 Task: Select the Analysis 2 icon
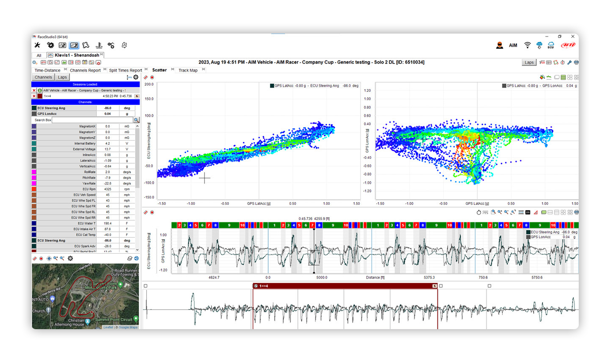click(62, 45)
